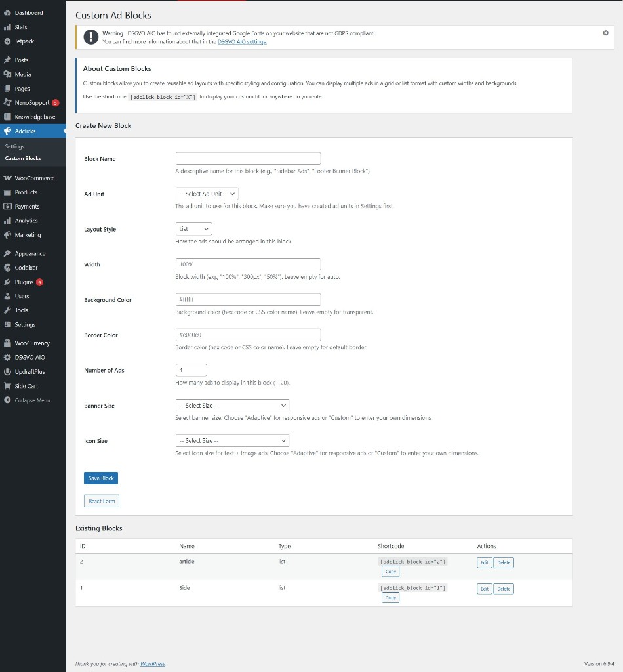Focus the Number of Ads field
Viewport: 623px width, 672px height.
[x=191, y=370]
